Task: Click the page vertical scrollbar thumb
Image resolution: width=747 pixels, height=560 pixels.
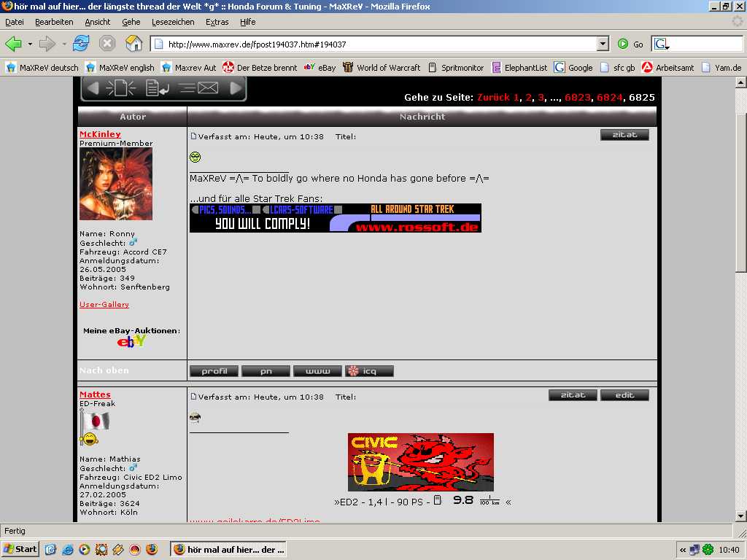Action: (x=740, y=190)
